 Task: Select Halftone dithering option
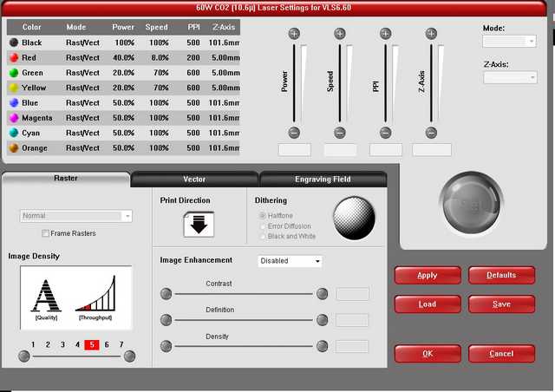263,215
